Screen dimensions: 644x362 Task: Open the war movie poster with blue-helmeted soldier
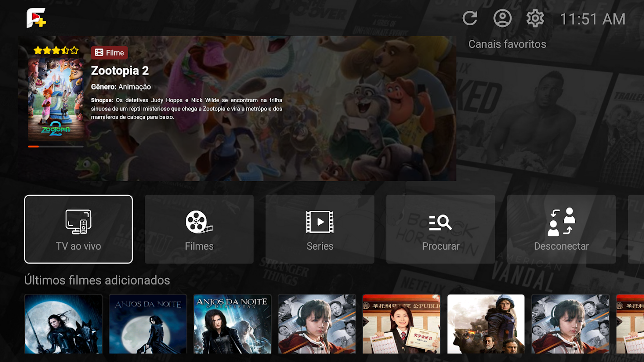[x=486, y=324]
